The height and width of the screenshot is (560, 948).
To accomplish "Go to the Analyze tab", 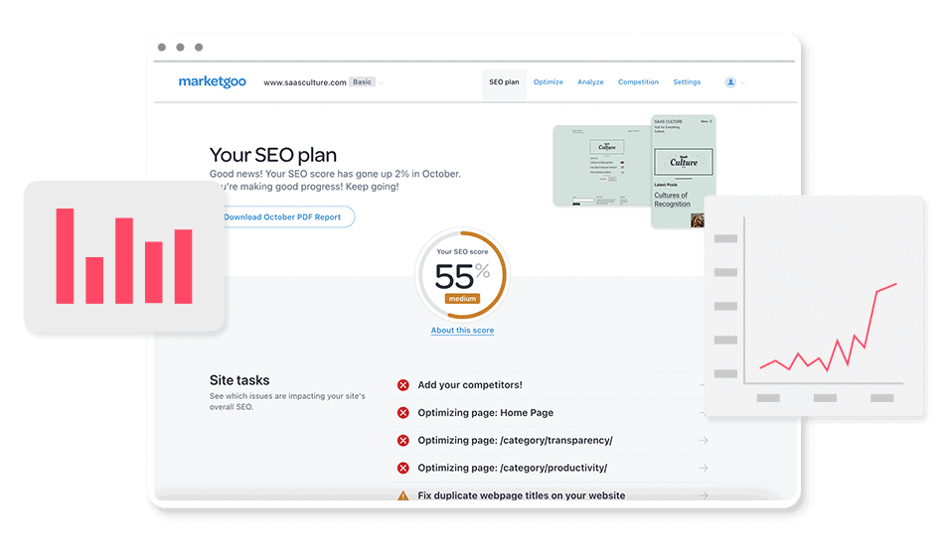I will (590, 82).
